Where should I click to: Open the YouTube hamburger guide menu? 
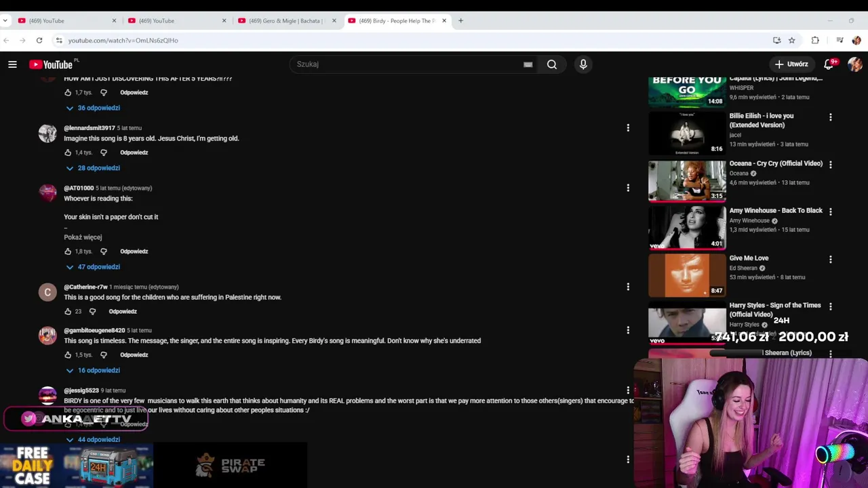[12, 64]
